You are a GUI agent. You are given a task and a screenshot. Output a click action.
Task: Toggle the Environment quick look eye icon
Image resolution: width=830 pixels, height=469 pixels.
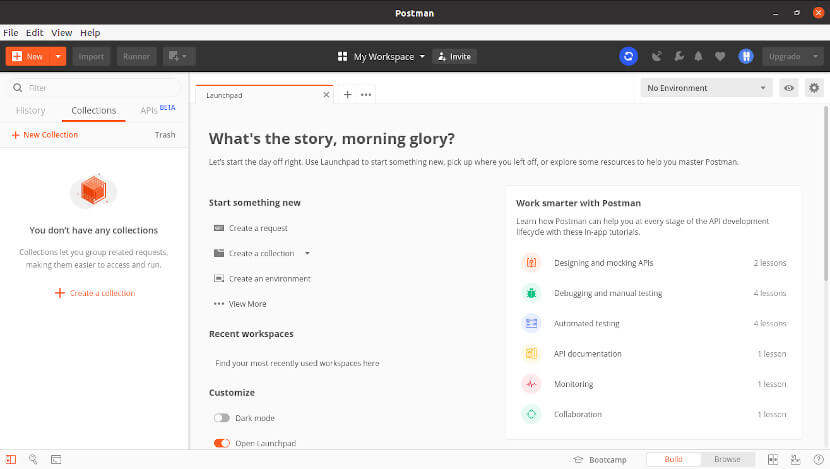pyautogui.click(x=789, y=88)
